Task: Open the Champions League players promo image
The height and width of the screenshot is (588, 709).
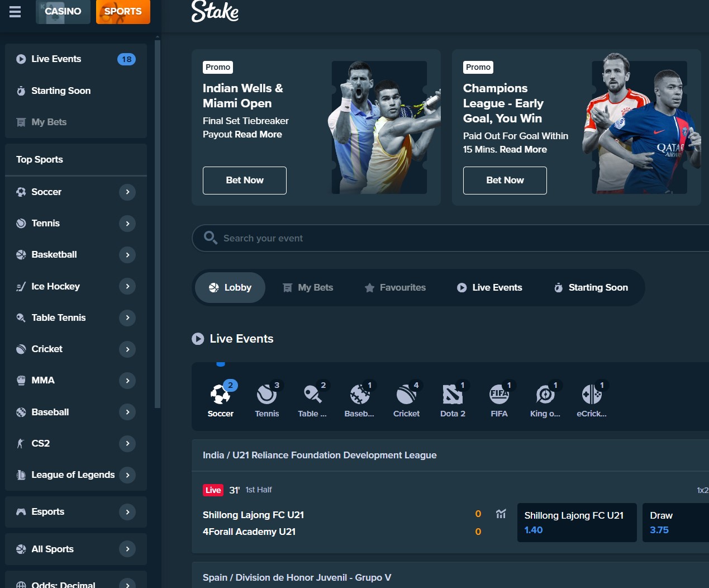Action: click(641, 124)
